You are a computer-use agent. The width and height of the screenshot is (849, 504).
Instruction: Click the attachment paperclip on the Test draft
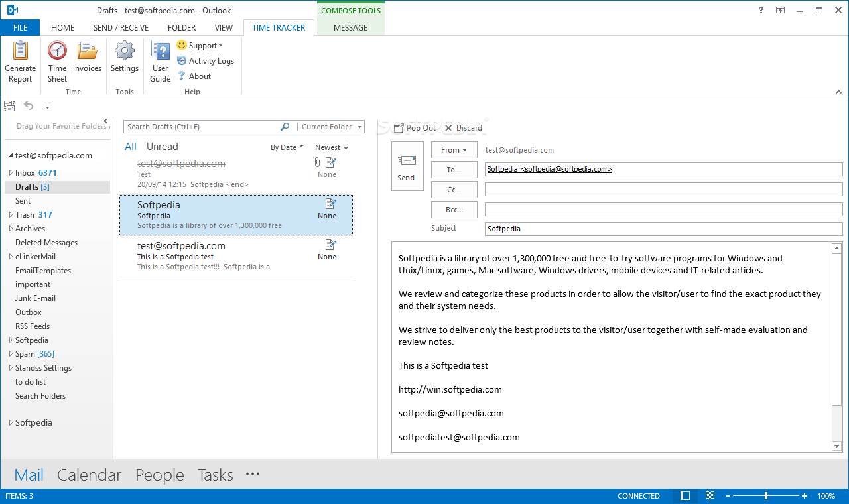click(317, 162)
